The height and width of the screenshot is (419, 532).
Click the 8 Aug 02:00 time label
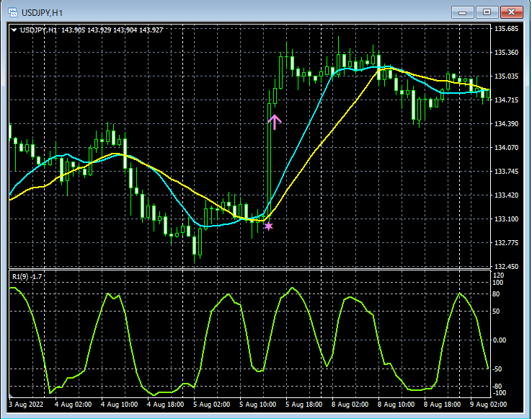(350, 405)
